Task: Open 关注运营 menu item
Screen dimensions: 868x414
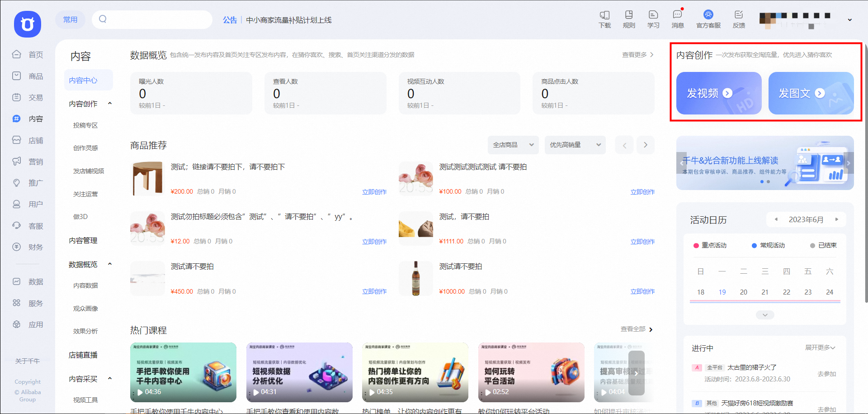Action: [x=85, y=194]
